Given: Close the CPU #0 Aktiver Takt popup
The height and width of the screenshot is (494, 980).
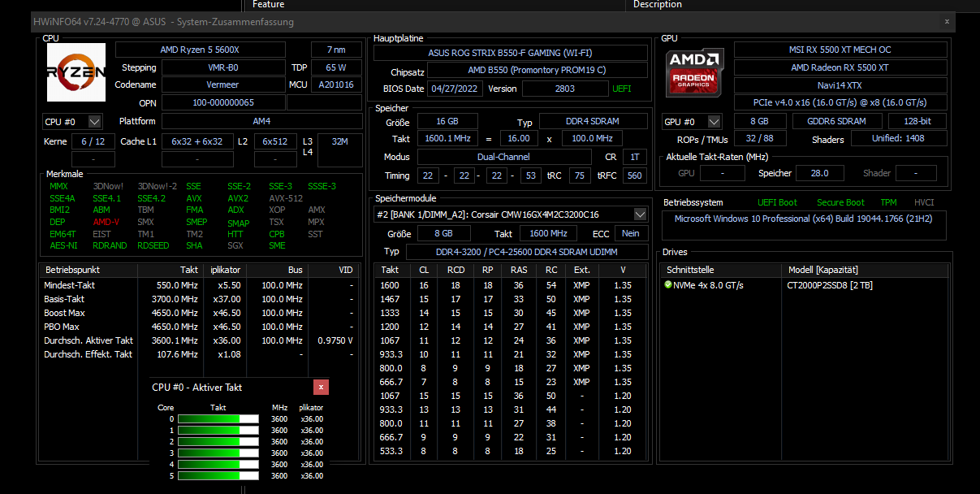Looking at the screenshot, I should point(322,388).
